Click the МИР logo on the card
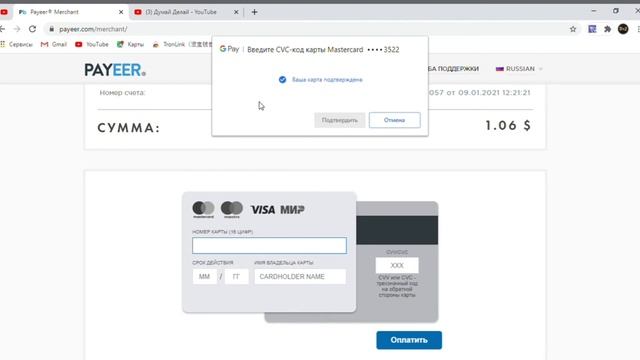Screen dimensions: 640x360 [292, 210]
